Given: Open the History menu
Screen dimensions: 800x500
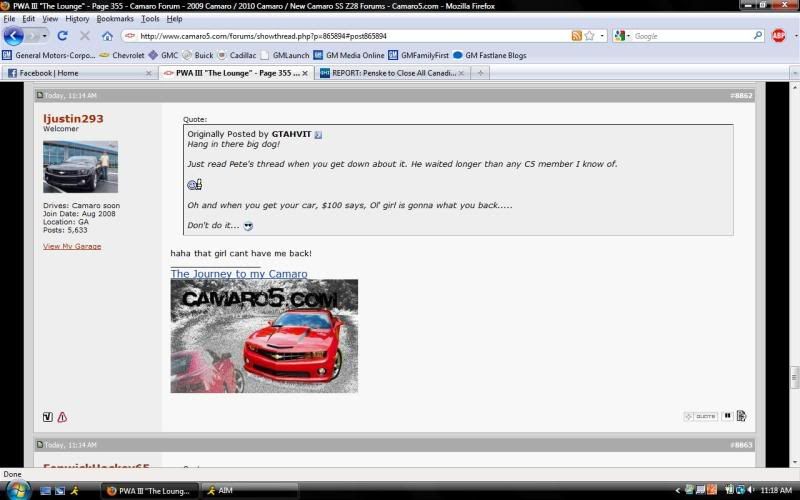Looking at the screenshot, I should pyautogui.click(x=77, y=19).
